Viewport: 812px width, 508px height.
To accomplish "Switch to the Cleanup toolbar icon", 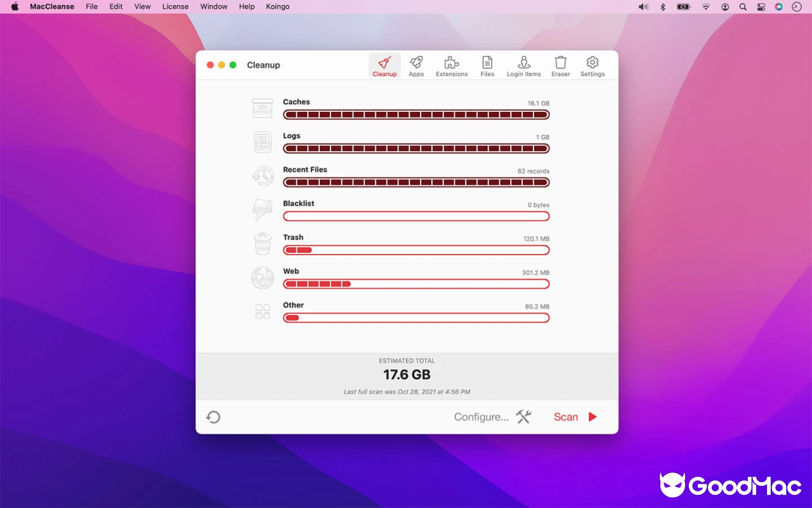I will tap(384, 63).
